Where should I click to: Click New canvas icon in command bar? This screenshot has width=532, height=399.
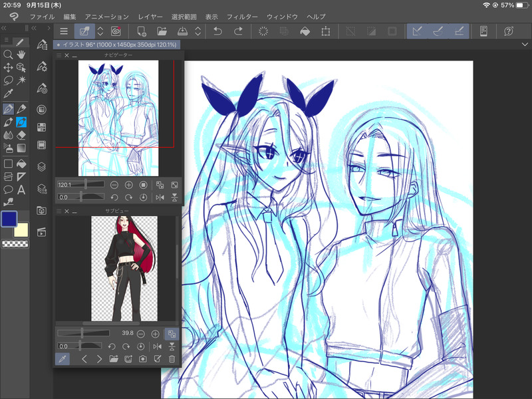pos(142,31)
